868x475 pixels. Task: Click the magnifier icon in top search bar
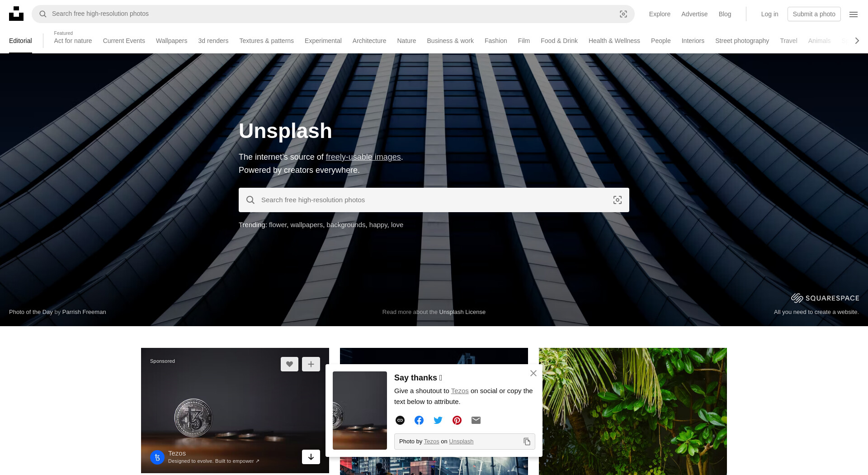(x=43, y=14)
